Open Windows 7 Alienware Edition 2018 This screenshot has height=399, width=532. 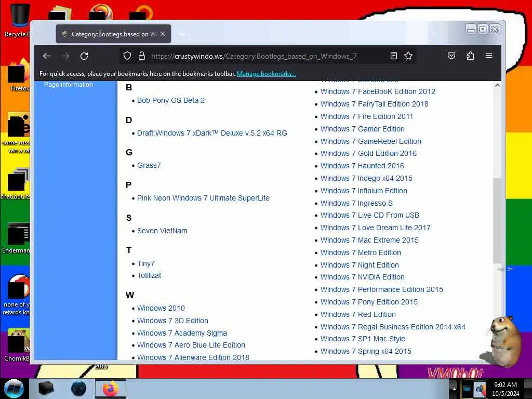click(193, 357)
